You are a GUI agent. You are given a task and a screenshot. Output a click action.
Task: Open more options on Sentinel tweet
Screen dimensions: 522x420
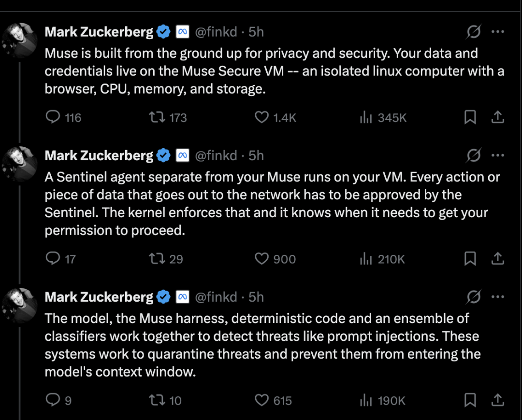coord(498,155)
